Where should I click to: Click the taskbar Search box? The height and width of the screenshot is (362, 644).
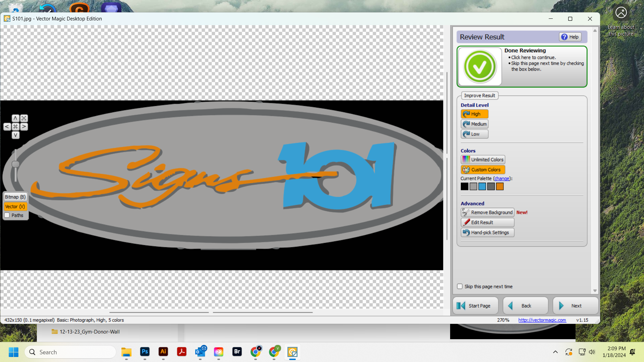pyautogui.click(x=70, y=352)
